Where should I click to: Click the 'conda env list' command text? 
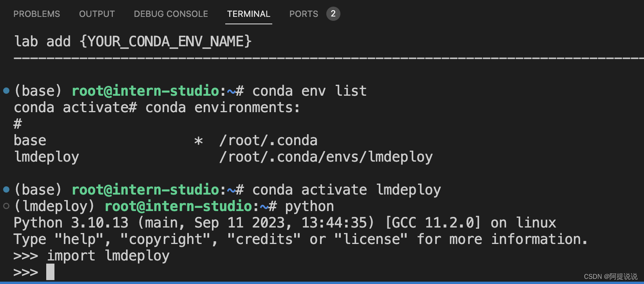pyautogui.click(x=309, y=91)
